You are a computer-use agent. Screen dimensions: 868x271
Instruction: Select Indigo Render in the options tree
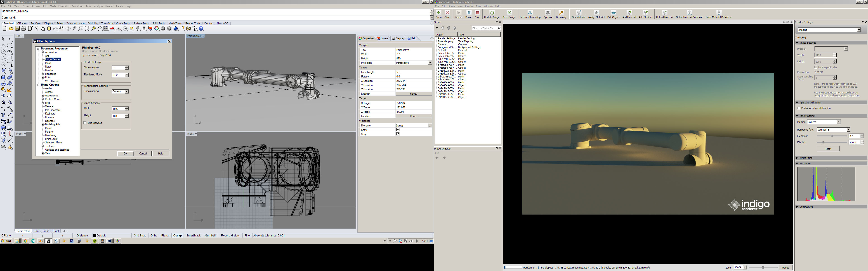pyautogui.click(x=53, y=60)
